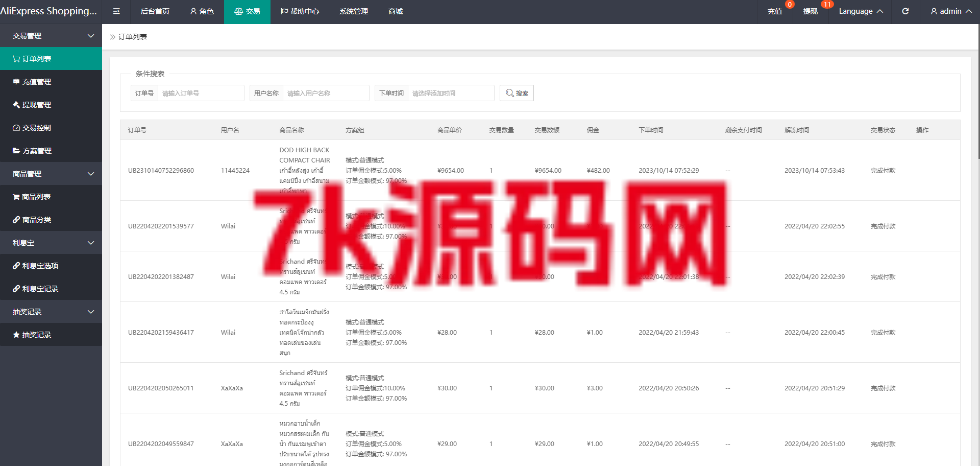Open 充值管理 in the sidebar

coord(51,82)
